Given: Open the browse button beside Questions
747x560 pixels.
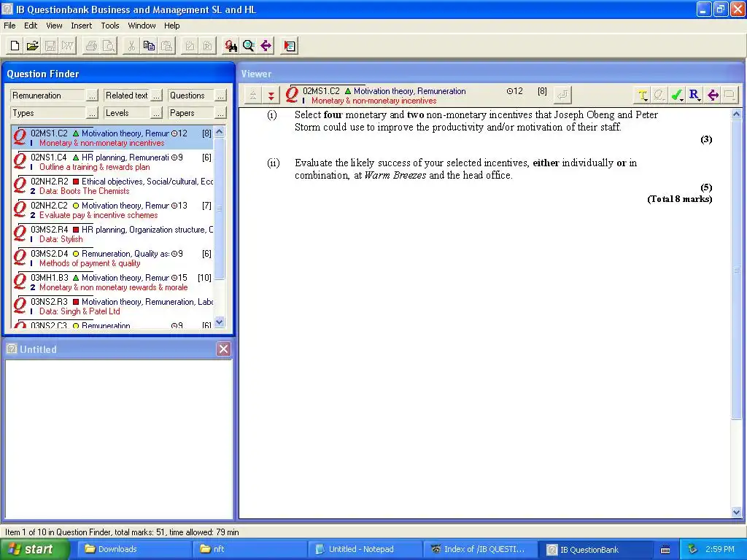Looking at the screenshot, I should 220,96.
